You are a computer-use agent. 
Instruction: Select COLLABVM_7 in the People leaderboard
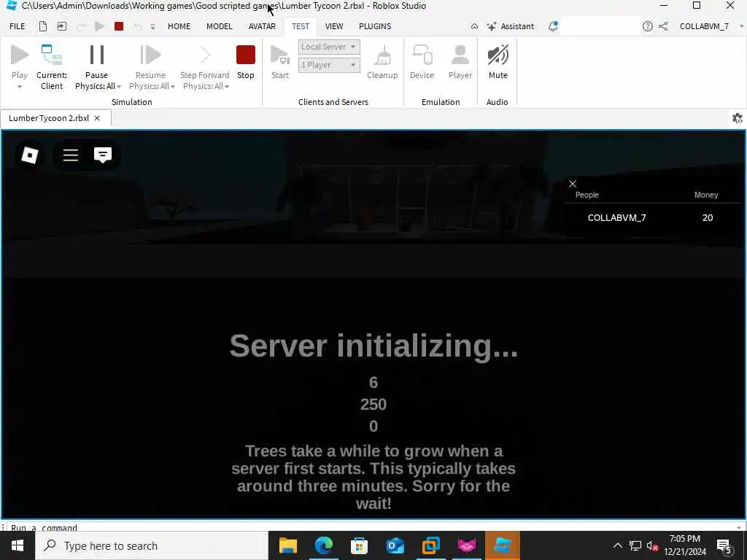pyautogui.click(x=617, y=217)
